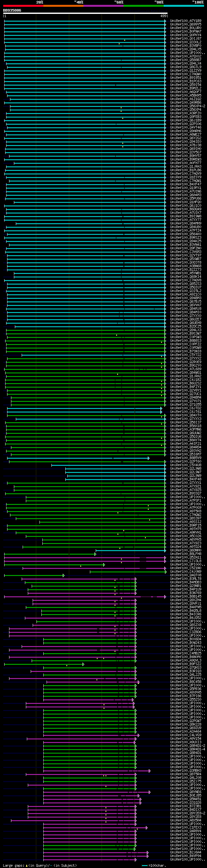
Task: Click the Large gaps legend text
Action: tap(40, 865)
